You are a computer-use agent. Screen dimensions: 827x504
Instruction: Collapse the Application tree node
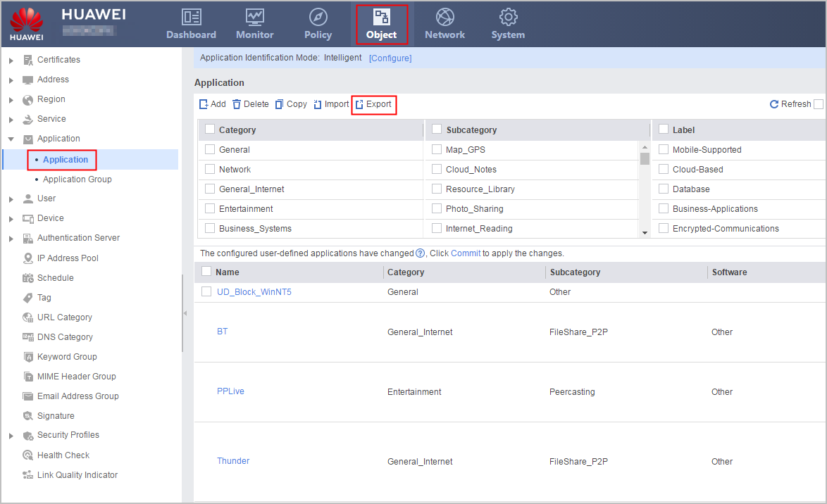click(x=11, y=139)
